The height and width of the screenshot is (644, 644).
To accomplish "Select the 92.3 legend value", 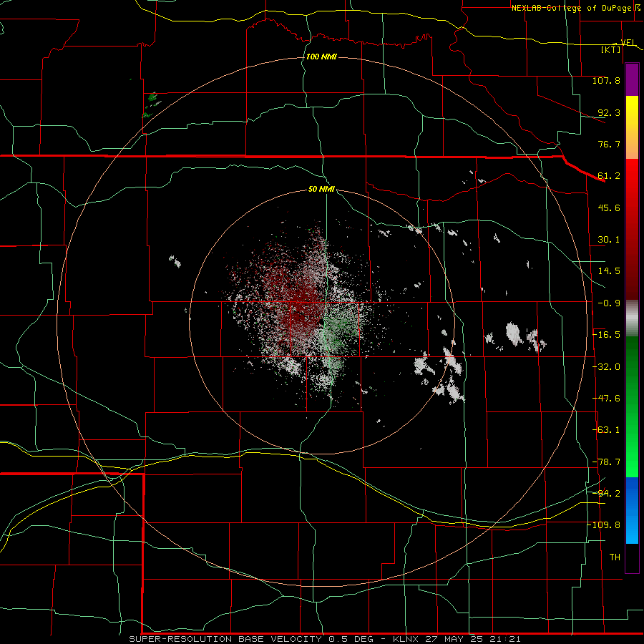I will click(x=609, y=112).
